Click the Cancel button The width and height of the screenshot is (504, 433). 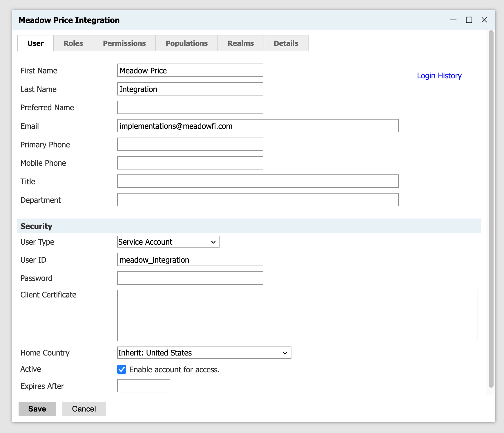84,409
